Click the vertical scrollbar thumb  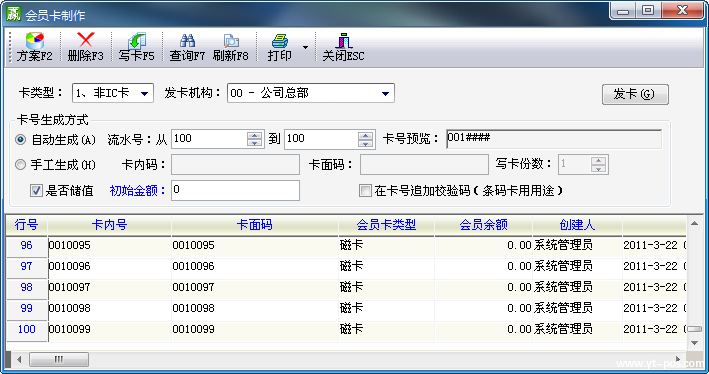(695, 329)
